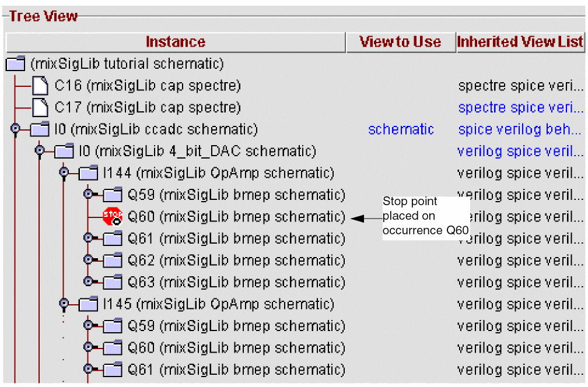Click the C16 cap spectre file icon
Image resolution: width=588 pixels, height=387 pixels.
pyautogui.click(x=40, y=86)
